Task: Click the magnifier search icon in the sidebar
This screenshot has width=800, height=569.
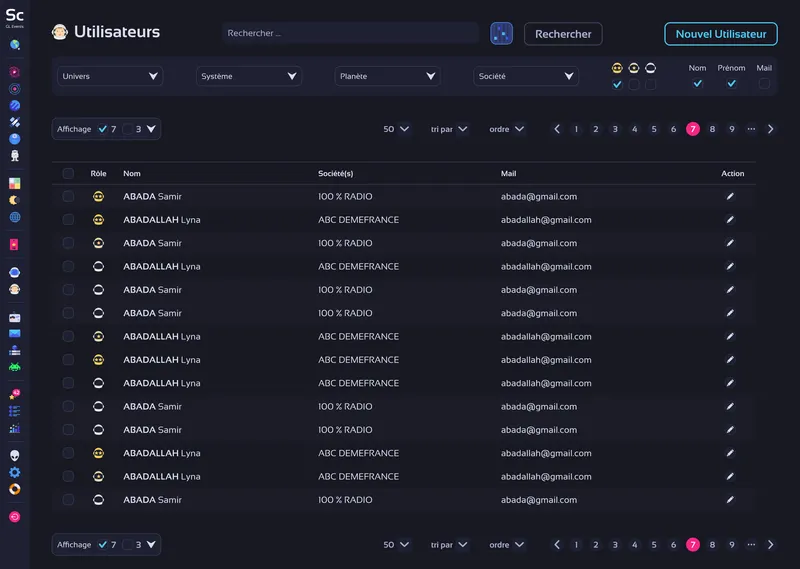Action: 15,45
